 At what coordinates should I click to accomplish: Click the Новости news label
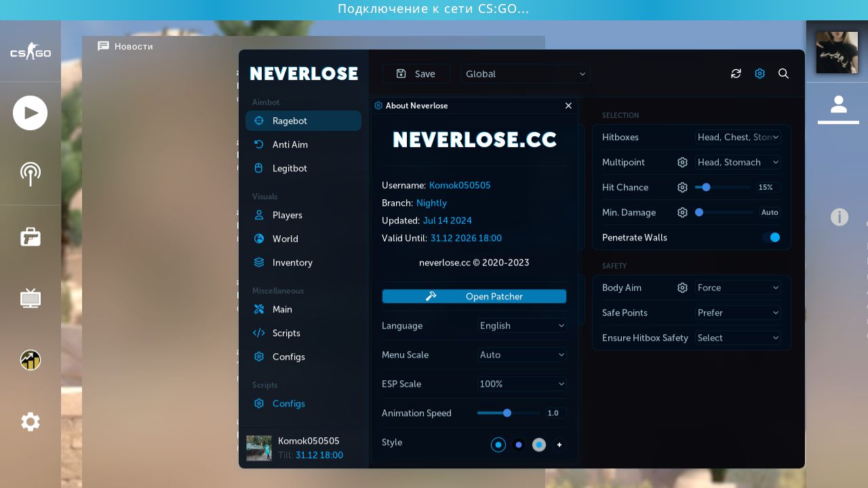point(134,47)
